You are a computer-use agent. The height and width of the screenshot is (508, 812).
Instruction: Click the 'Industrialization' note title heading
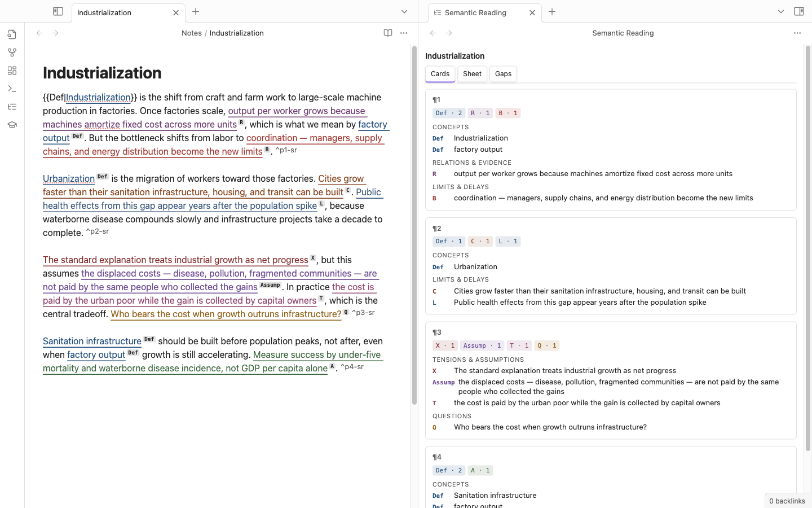[102, 73]
